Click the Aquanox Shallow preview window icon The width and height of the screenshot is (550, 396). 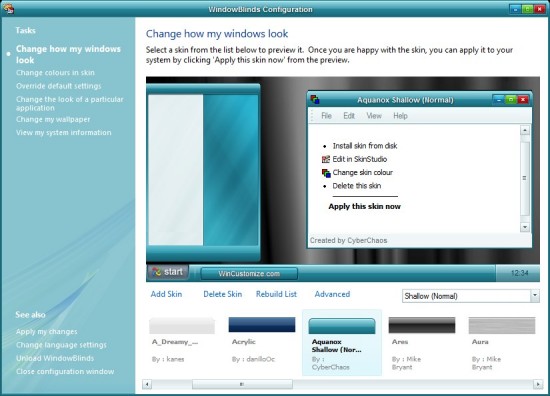(315, 100)
